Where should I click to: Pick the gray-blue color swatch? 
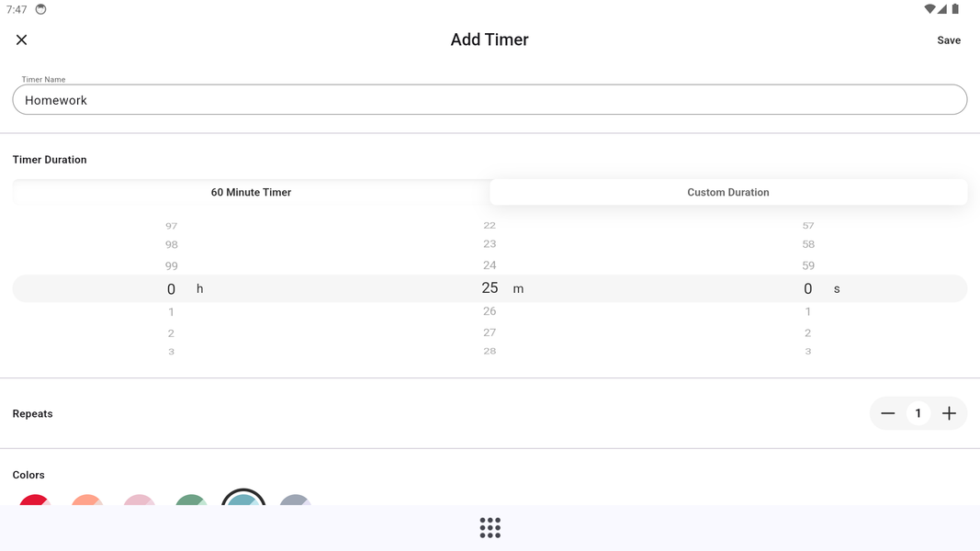(295, 500)
